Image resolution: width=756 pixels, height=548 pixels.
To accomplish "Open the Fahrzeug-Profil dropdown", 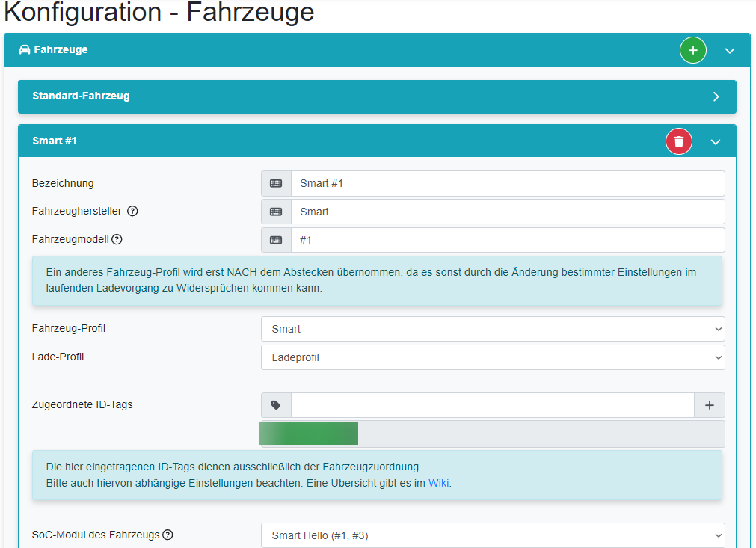I will pyautogui.click(x=493, y=329).
